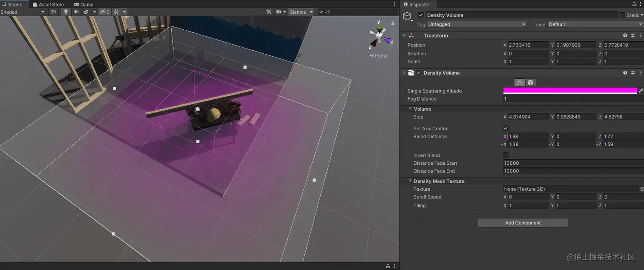Open Component Editor Tools wrench icon
Screen dimensions: 644x270
point(269,12)
